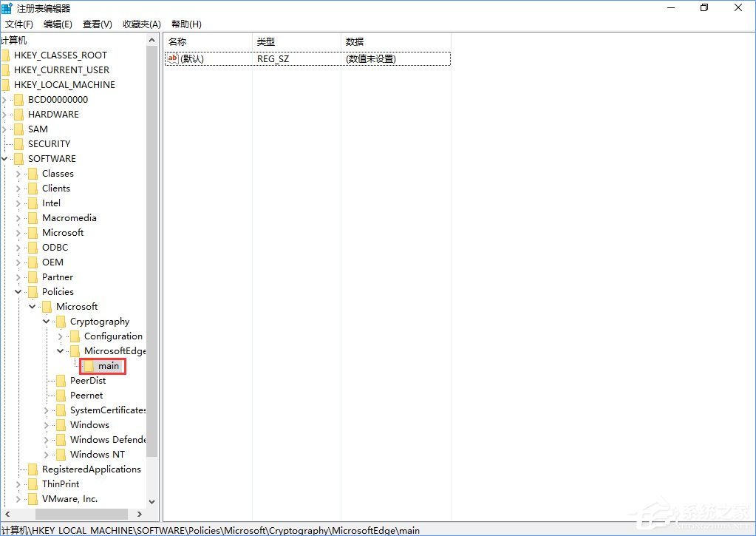756x536 pixels.
Task: Collapse the SOFTWARE tree node
Action: click(4, 158)
